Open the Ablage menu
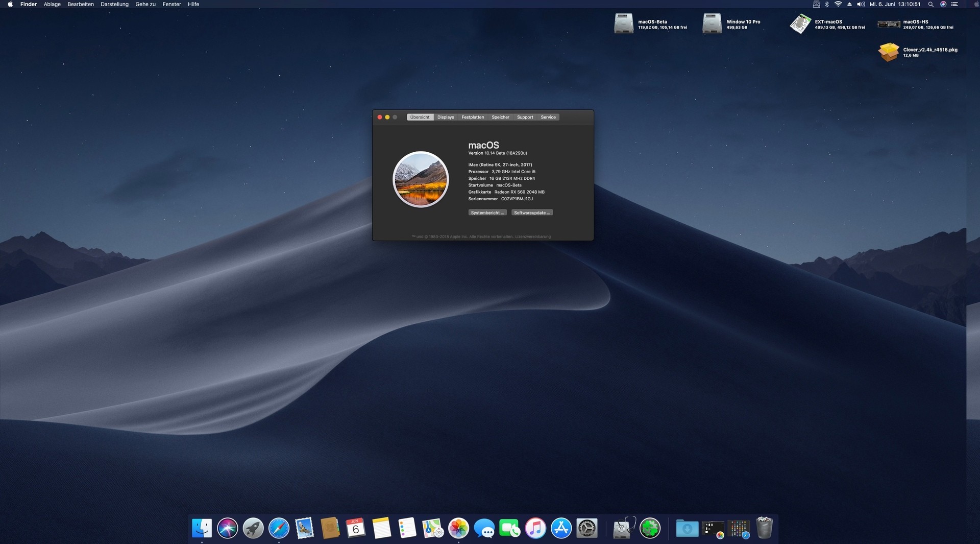980x544 pixels. coord(52,4)
